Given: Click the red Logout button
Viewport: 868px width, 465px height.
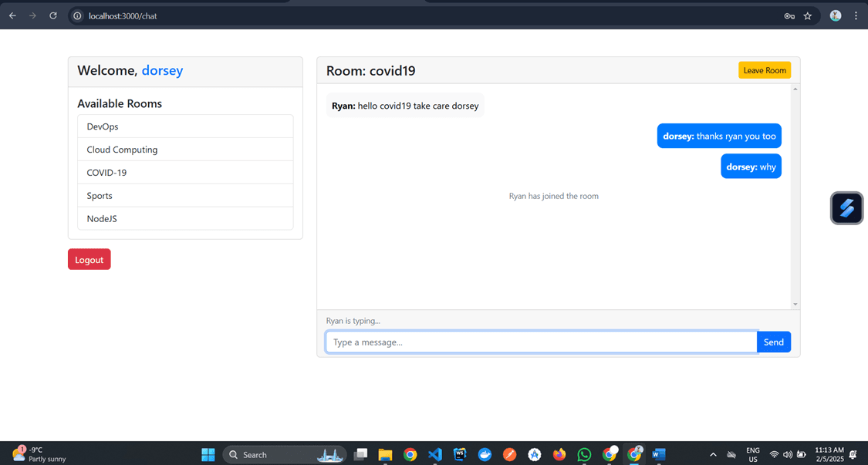Looking at the screenshot, I should point(90,260).
